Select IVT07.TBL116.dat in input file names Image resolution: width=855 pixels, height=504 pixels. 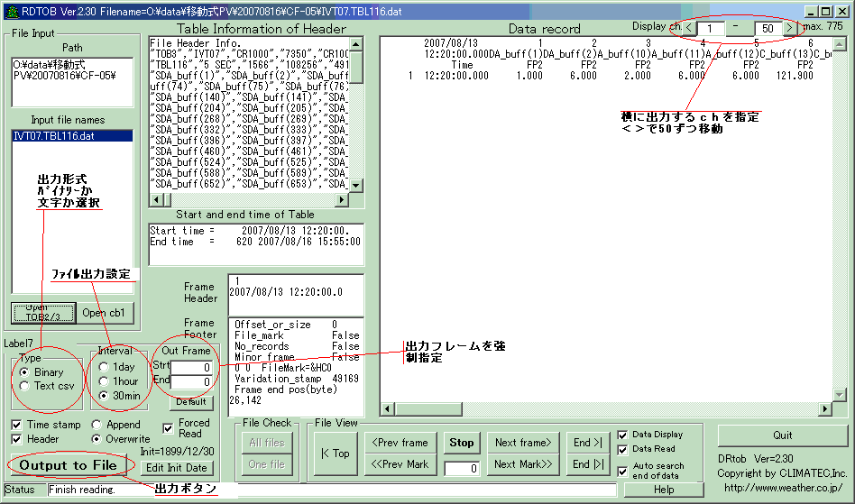pyautogui.click(x=72, y=136)
